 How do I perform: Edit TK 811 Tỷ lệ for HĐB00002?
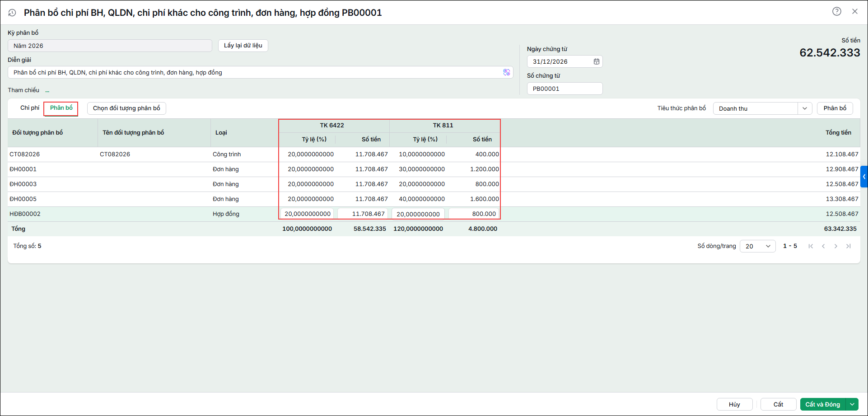[x=418, y=214]
